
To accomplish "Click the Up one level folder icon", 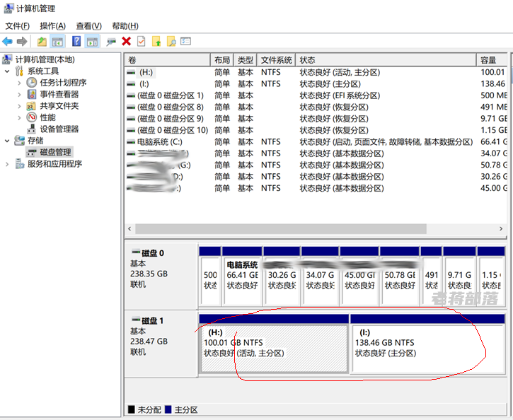I will tap(42, 42).
